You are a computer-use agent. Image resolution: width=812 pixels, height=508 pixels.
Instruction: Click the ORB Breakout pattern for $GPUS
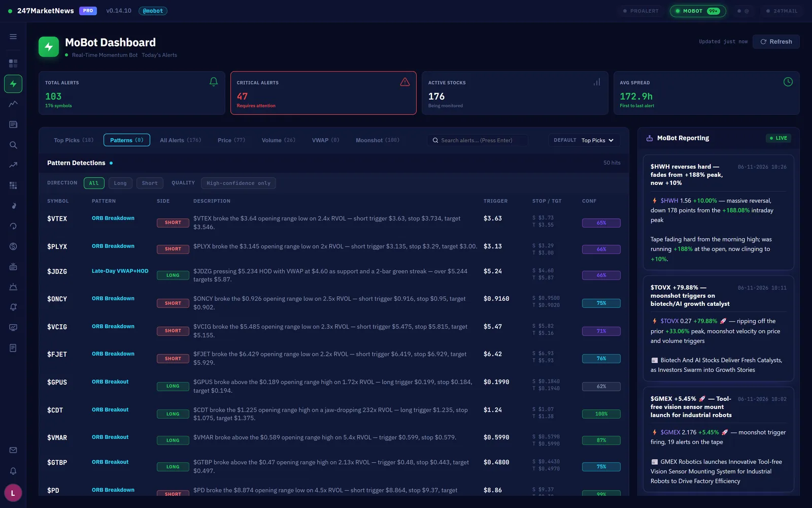pyautogui.click(x=110, y=382)
